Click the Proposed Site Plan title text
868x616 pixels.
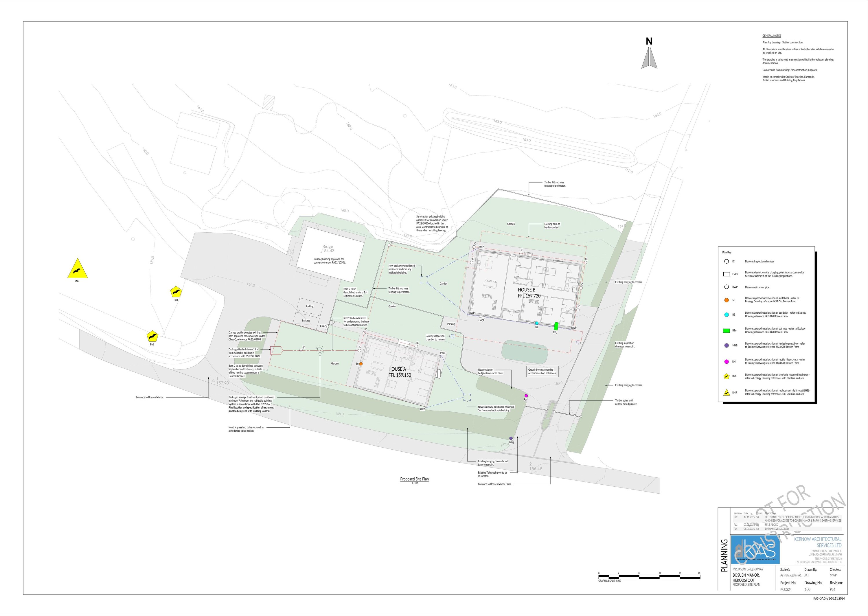point(414,479)
